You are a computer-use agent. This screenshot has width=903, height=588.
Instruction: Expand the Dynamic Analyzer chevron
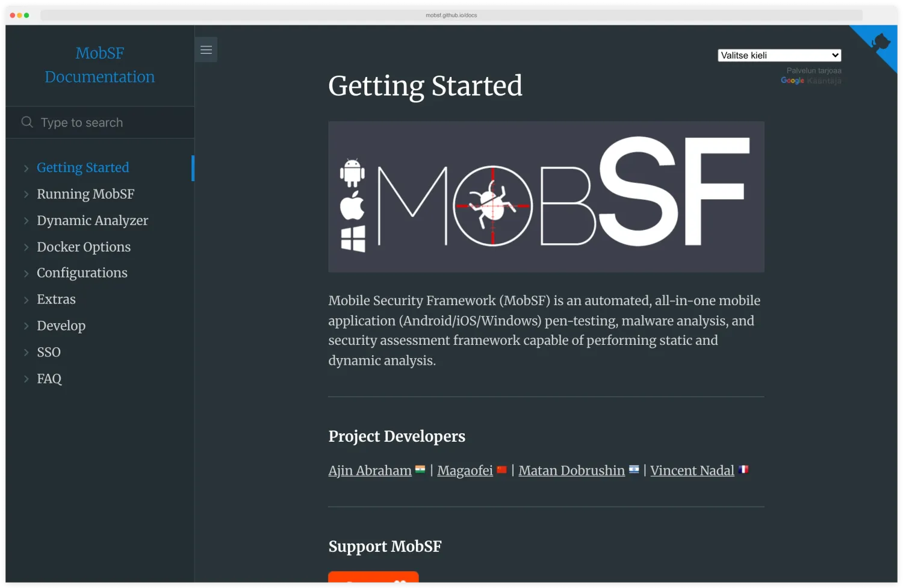pyautogui.click(x=26, y=221)
